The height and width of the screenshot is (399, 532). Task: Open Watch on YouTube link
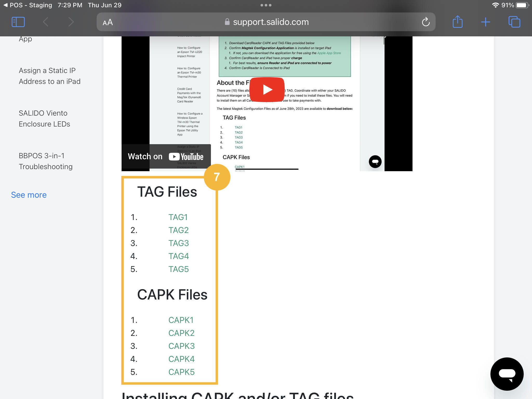[166, 156]
